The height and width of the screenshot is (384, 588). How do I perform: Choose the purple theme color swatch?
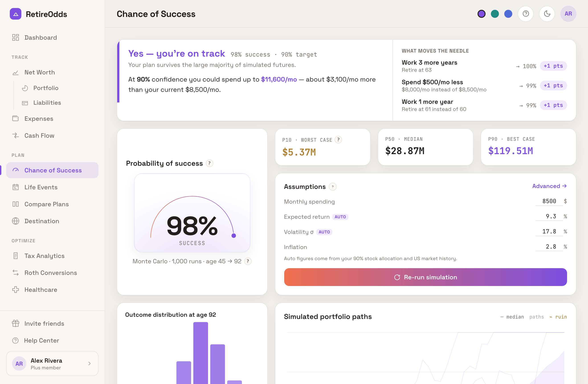click(x=481, y=14)
